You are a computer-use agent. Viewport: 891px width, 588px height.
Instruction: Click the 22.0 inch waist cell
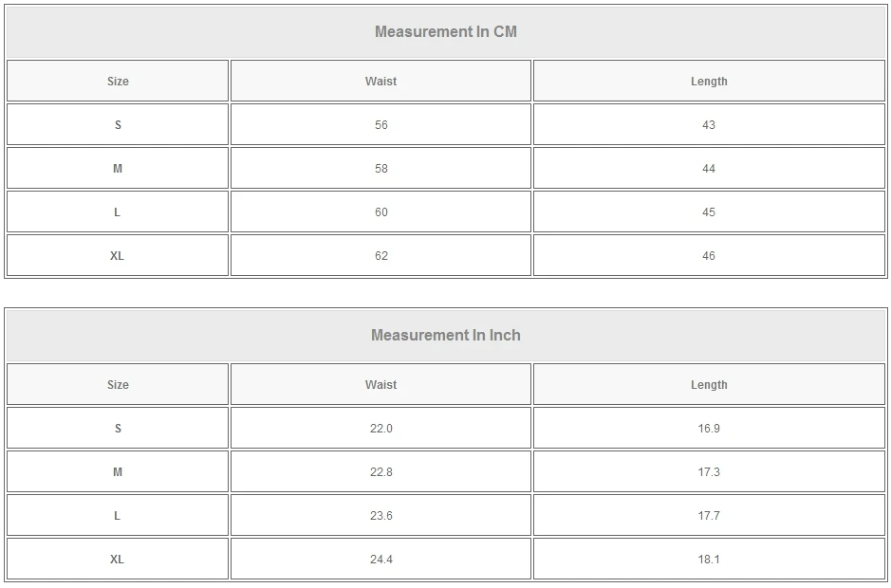click(381, 429)
